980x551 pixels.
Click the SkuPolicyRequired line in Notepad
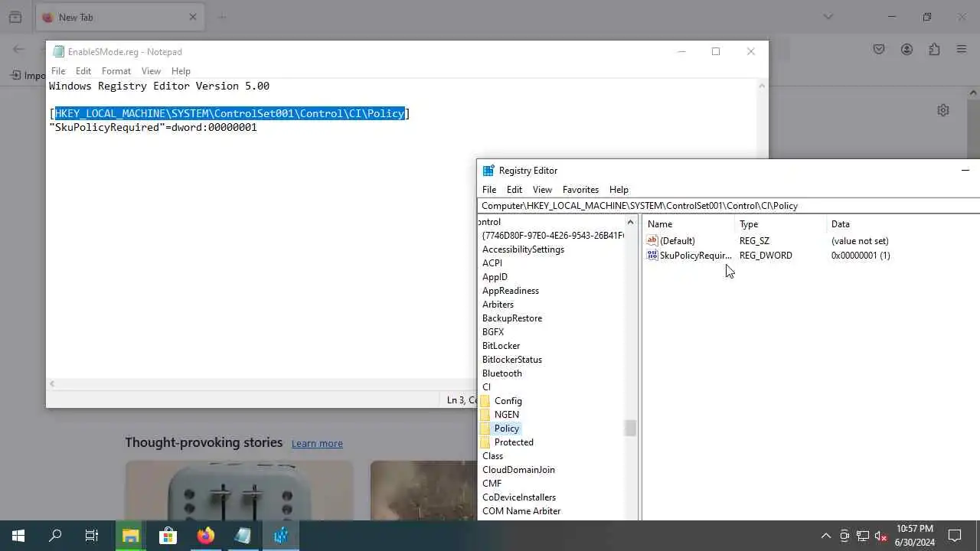click(x=153, y=127)
